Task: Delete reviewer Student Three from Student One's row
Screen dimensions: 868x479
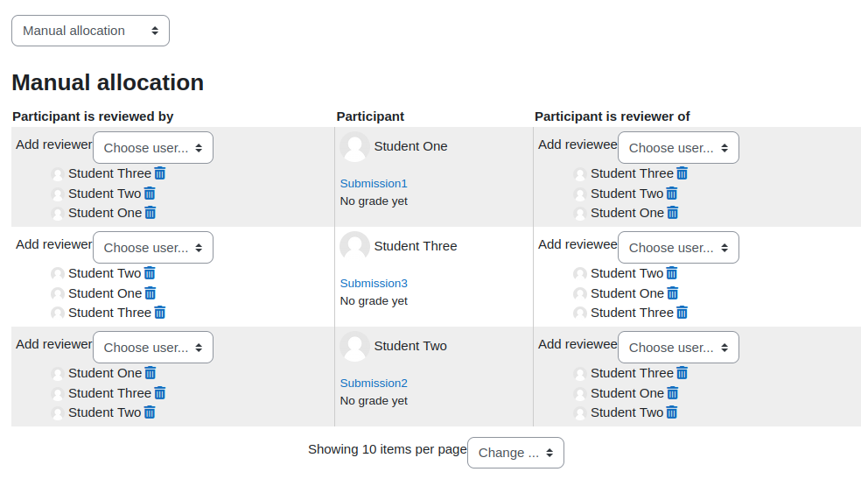Action: tap(160, 173)
